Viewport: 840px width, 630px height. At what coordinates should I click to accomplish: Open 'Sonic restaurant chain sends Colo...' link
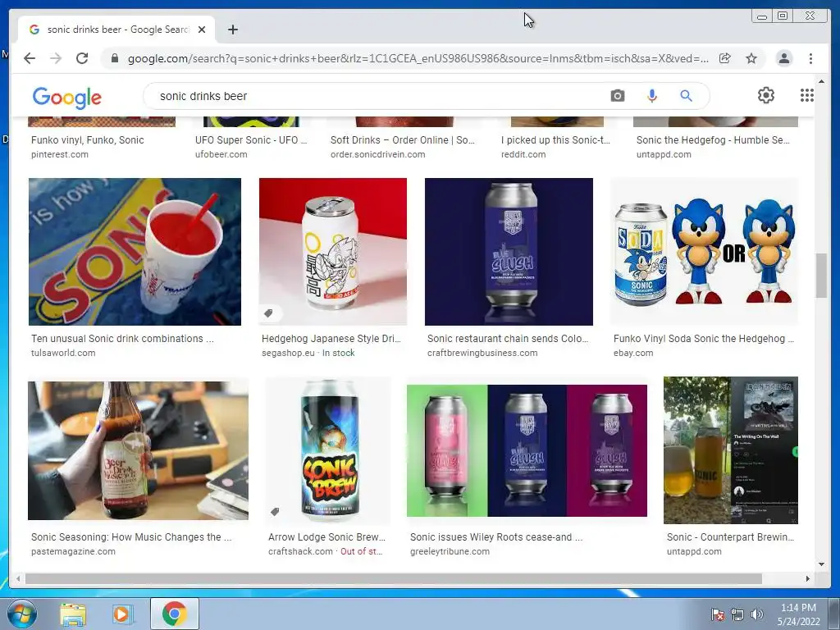(507, 339)
